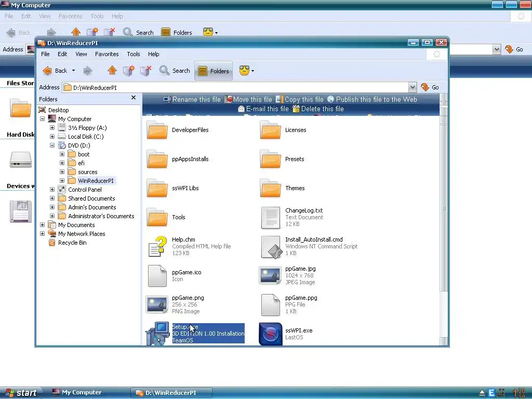
Task: Collapse the DVD (D:) tree node
Action: click(52, 145)
